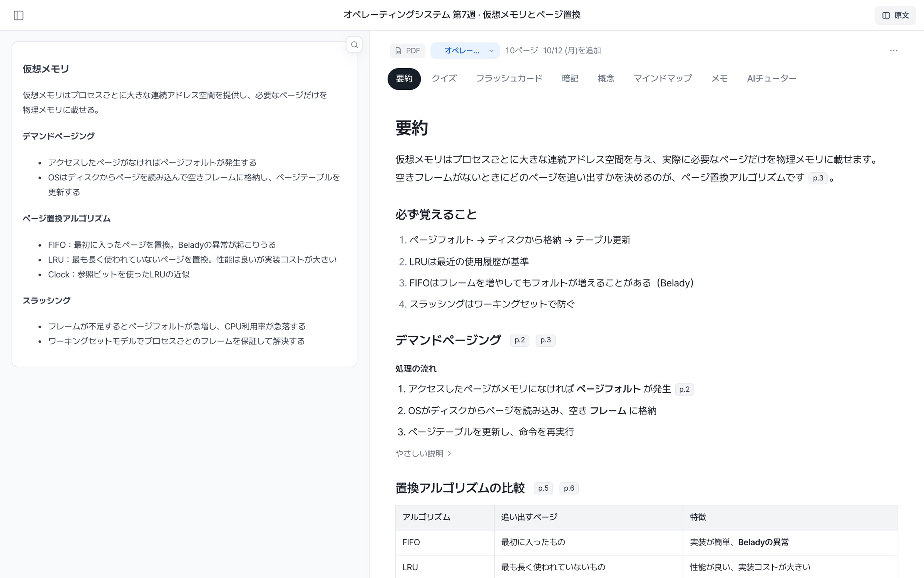Viewport: 924px width, 578px height.
Task: Click the デマンドページング subheading in source panel
Action: point(59,136)
